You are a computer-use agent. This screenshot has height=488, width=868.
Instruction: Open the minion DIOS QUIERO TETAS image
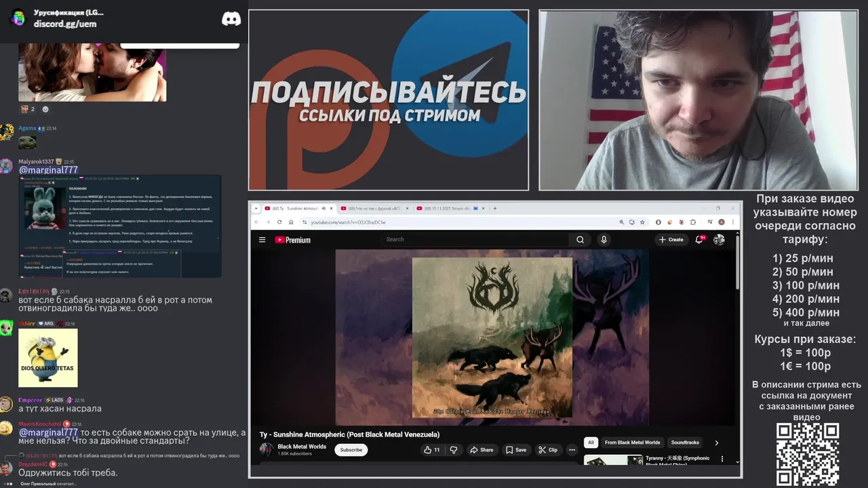coord(48,358)
